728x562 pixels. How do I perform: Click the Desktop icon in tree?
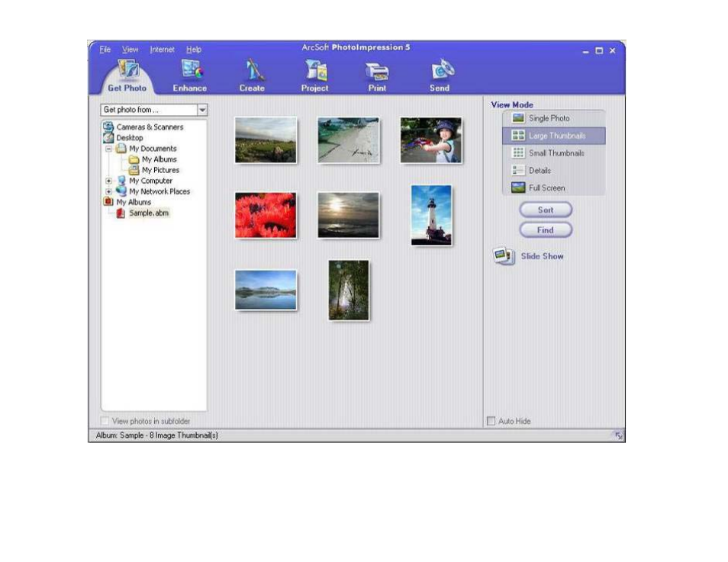pos(108,137)
